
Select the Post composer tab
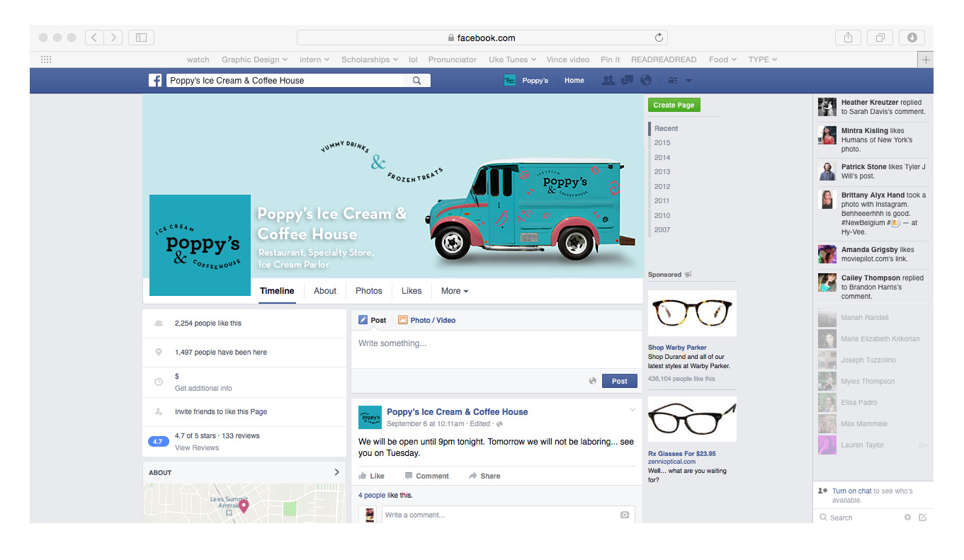pos(373,320)
